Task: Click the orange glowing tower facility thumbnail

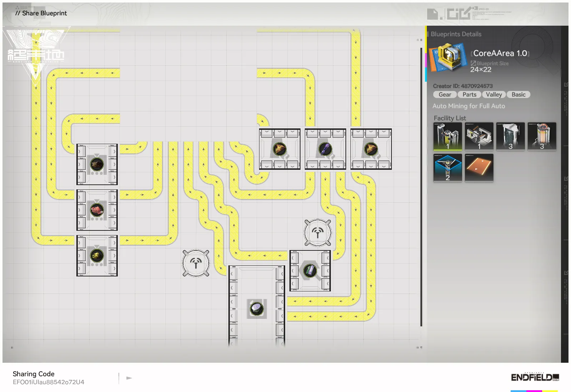Action: pyautogui.click(x=542, y=136)
